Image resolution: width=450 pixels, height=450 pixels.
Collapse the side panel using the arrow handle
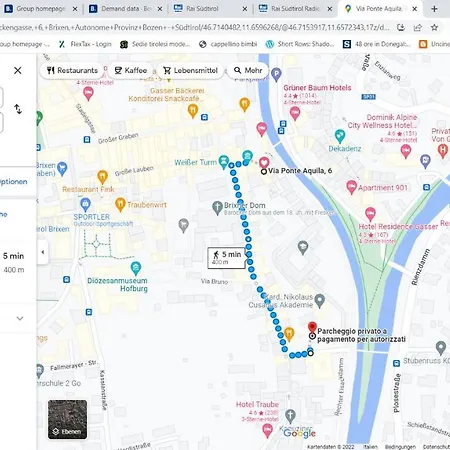[x=43, y=252]
